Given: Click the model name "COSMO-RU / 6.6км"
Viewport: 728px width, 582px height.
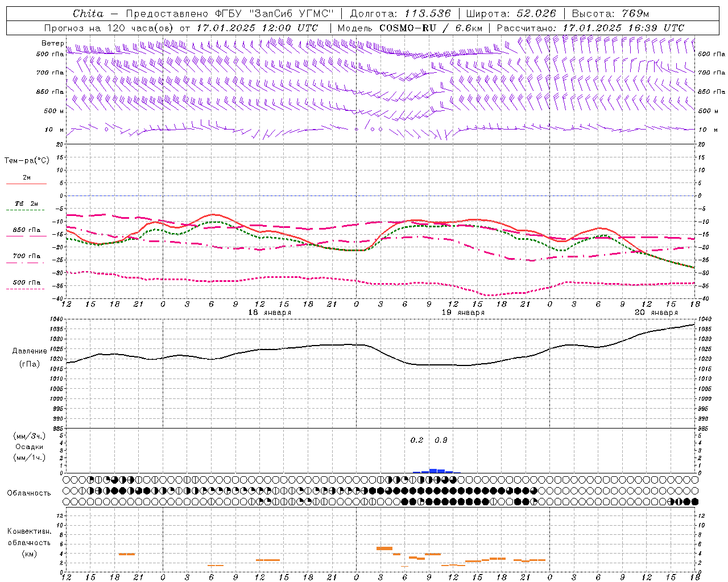Looking at the screenshot, I should pos(431,28).
